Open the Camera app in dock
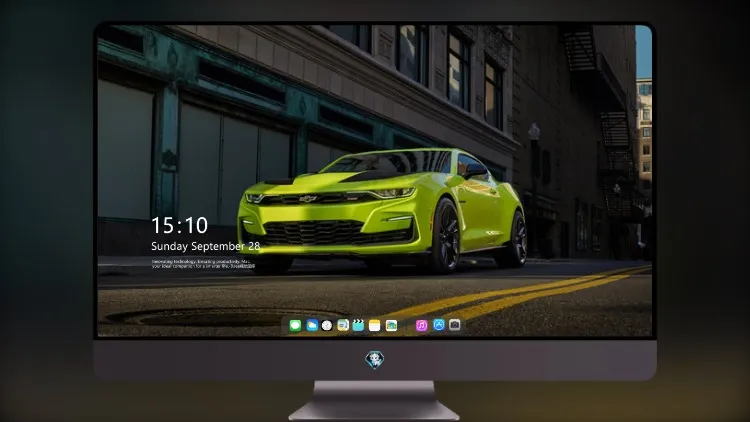Viewport: 750px width, 422px height. [x=455, y=325]
